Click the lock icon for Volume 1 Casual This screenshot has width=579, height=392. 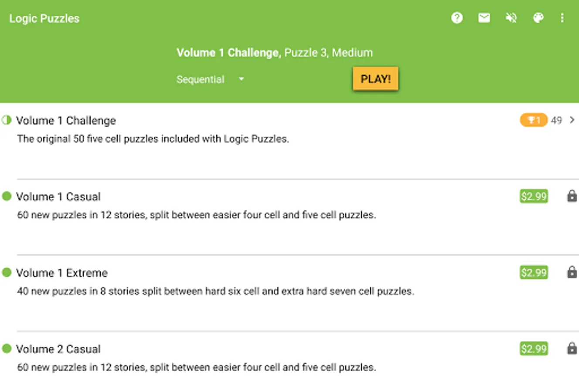coord(572,196)
